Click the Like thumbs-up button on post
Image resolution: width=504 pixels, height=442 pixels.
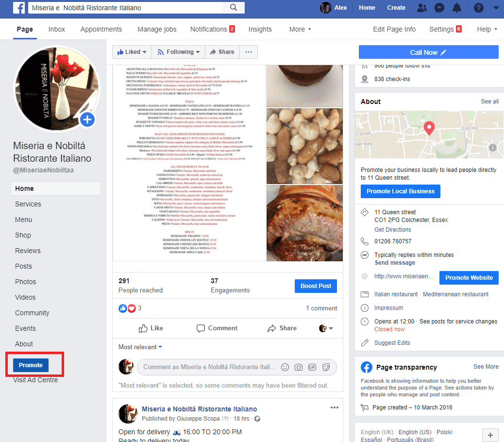click(x=151, y=328)
